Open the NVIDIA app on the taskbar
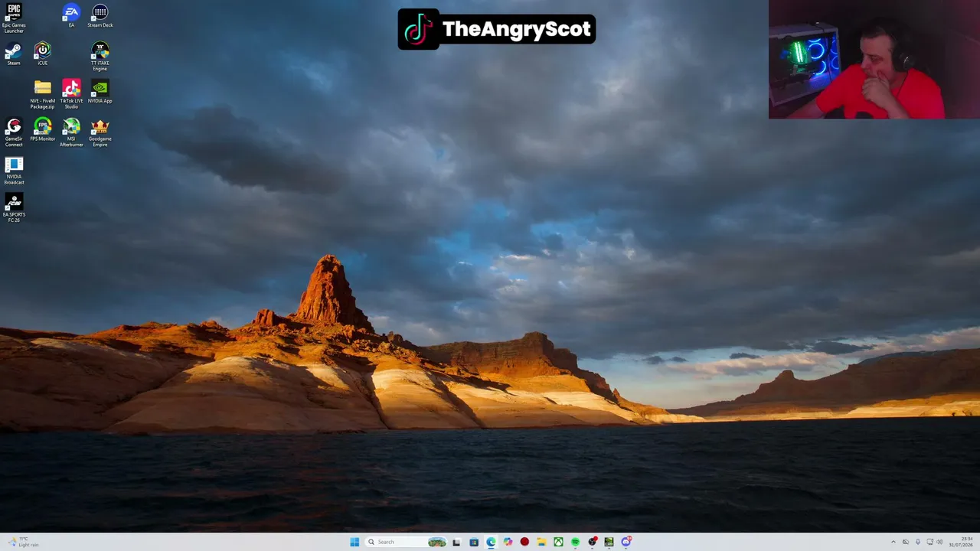Screen dimensions: 980x551 [609, 542]
